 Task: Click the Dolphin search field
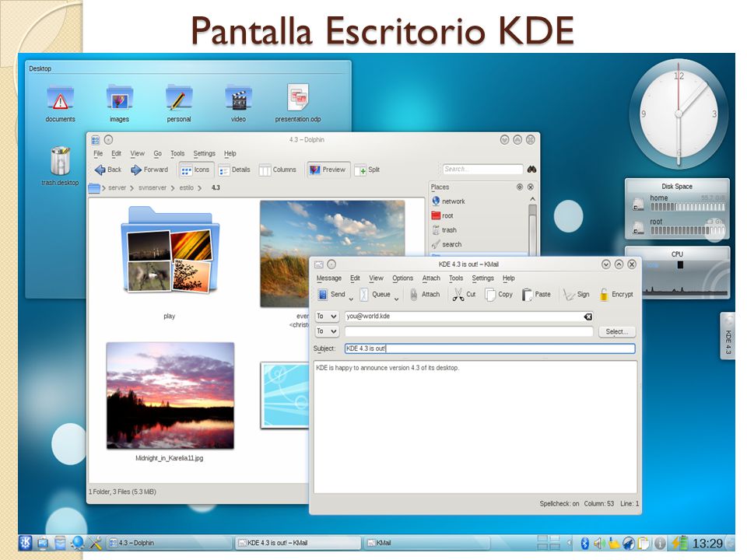[x=482, y=169]
